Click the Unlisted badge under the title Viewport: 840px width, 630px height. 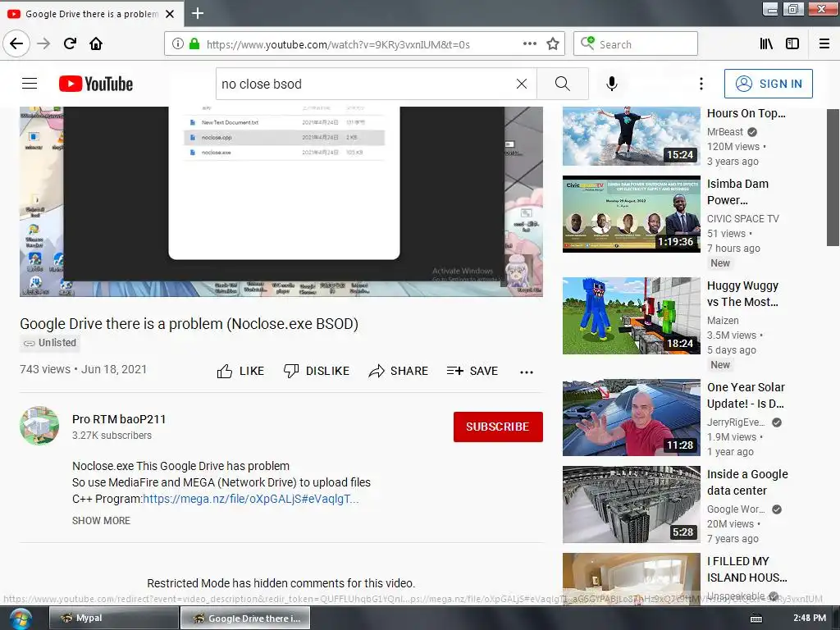pos(50,343)
